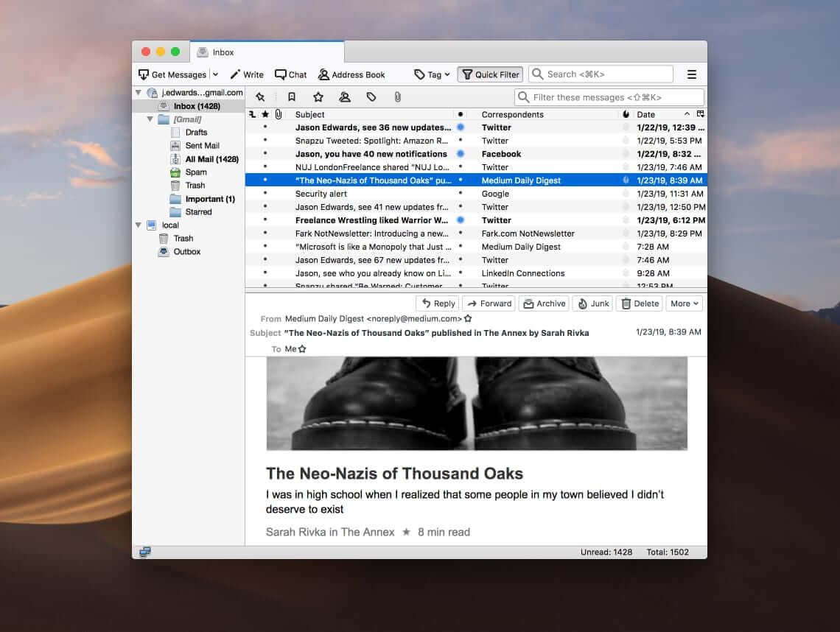The image size is (840, 632).
Task: Open NUJ LondonFreelance shared email
Action: click(x=476, y=167)
